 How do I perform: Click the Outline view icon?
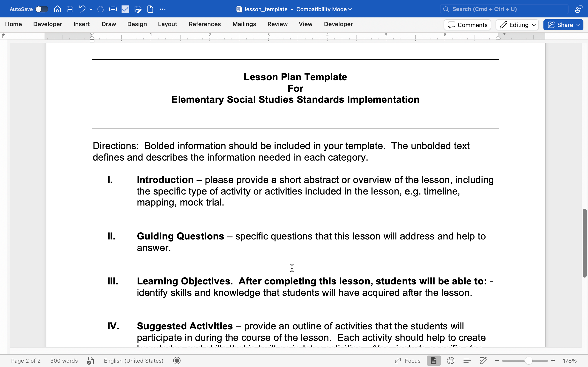[467, 361]
